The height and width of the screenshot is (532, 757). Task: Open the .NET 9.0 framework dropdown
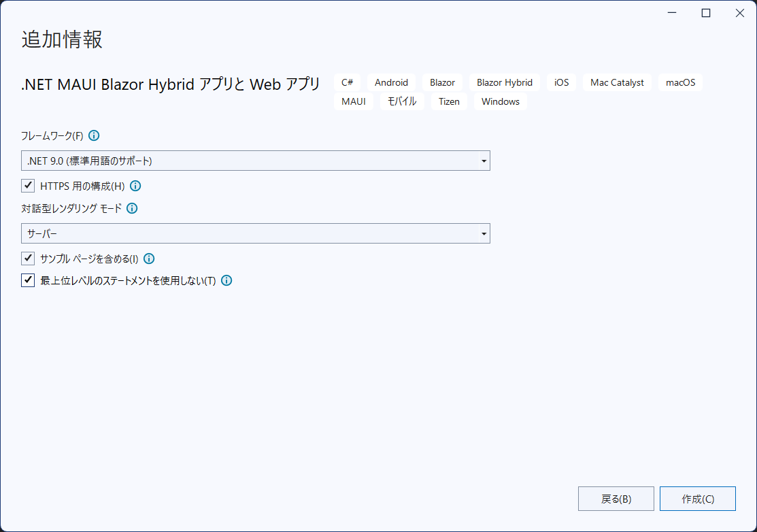[255, 161]
